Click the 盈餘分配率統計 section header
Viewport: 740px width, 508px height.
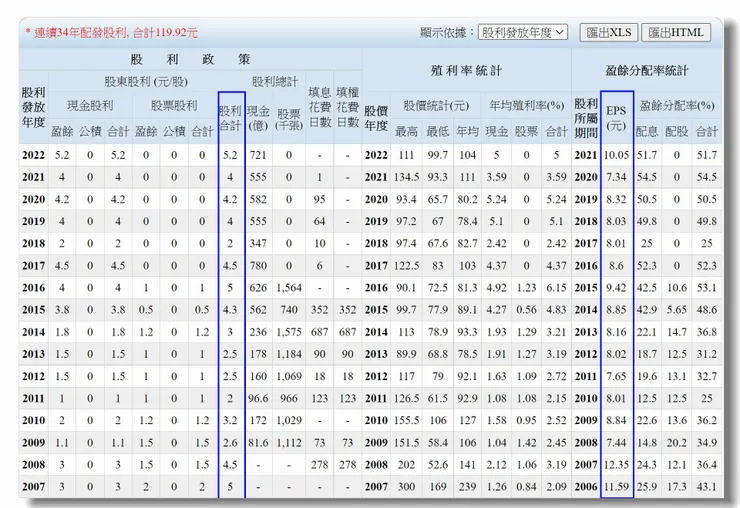click(647, 70)
